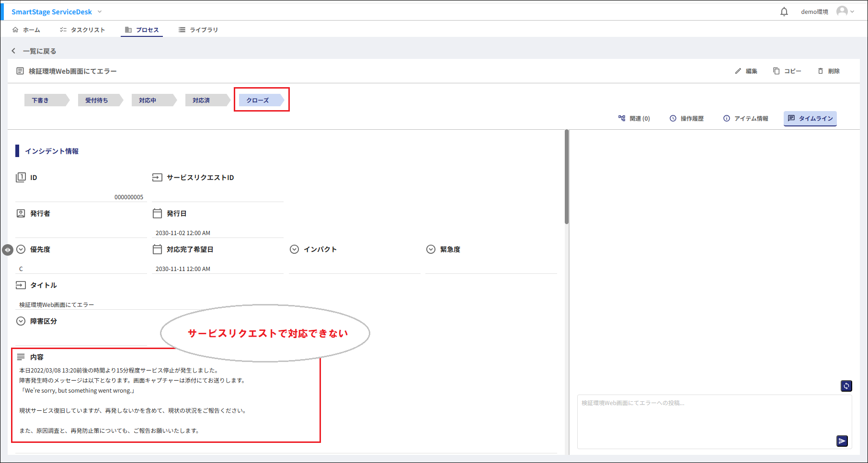The image size is (868, 463).
Task: Switch to the タスクリスト tab
Action: coord(82,30)
